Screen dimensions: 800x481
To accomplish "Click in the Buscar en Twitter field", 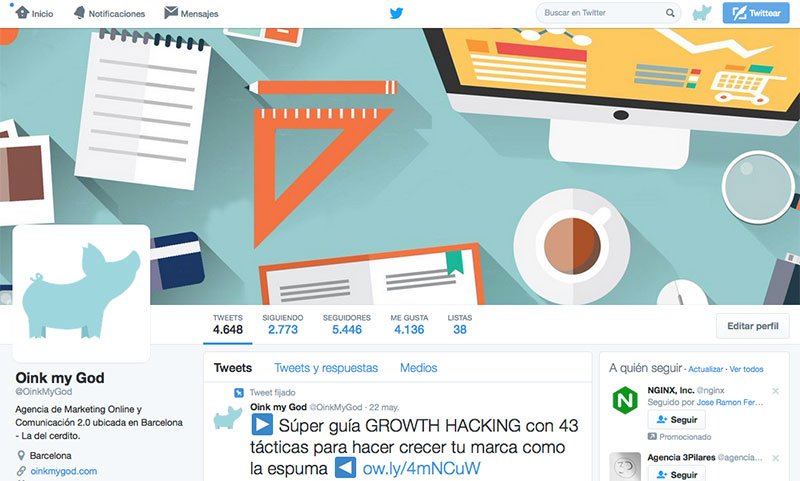I will [602, 13].
